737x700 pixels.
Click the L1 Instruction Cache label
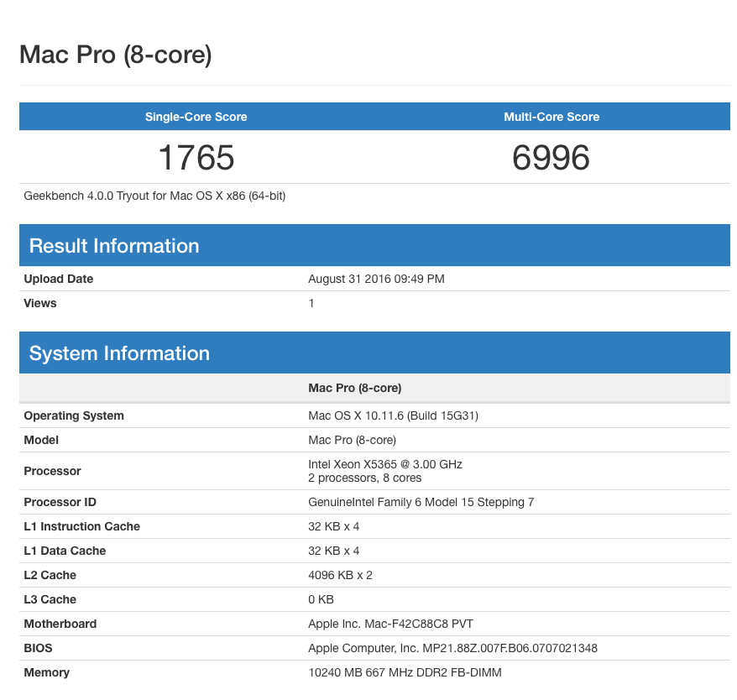pyautogui.click(x=81, y=526)
